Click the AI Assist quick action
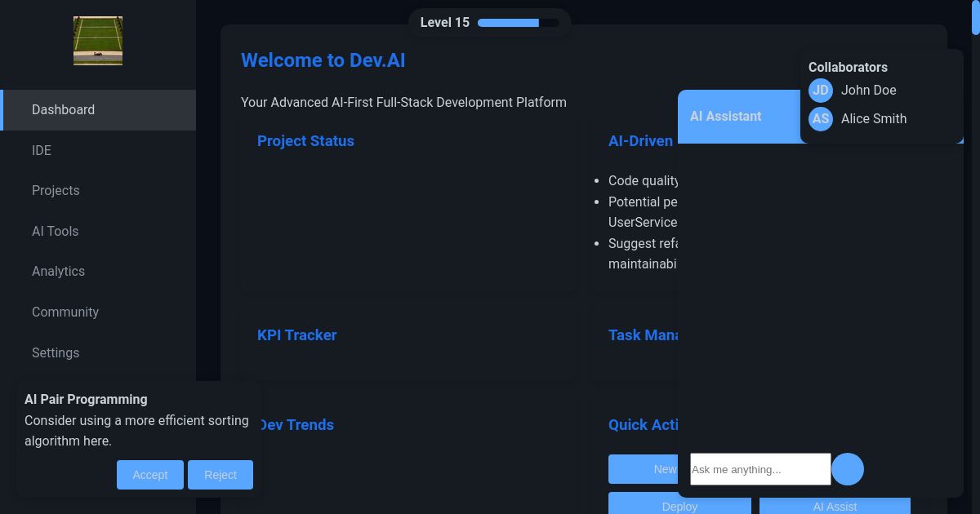The image size is (980, 514). pos(835,507)
